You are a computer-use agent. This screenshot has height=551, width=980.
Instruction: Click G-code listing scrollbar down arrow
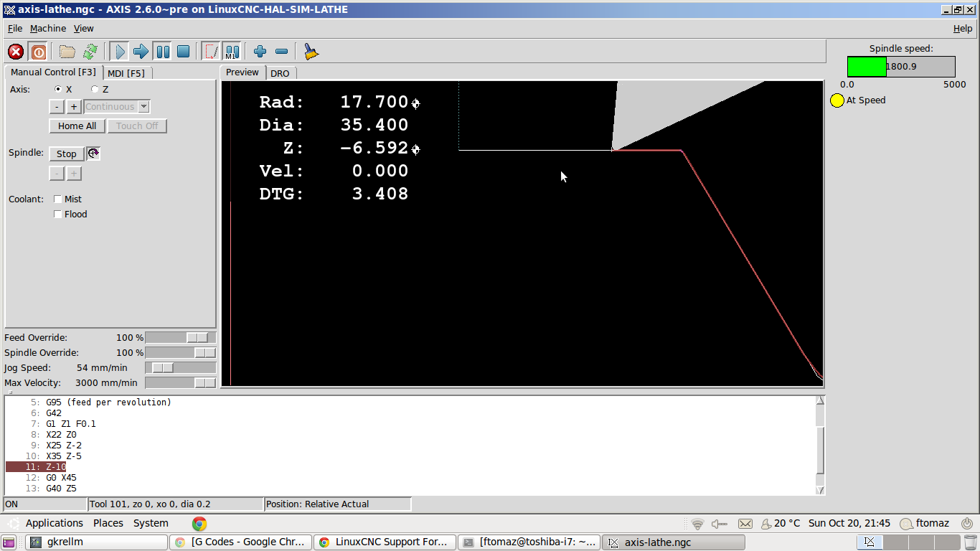point(820,490)
